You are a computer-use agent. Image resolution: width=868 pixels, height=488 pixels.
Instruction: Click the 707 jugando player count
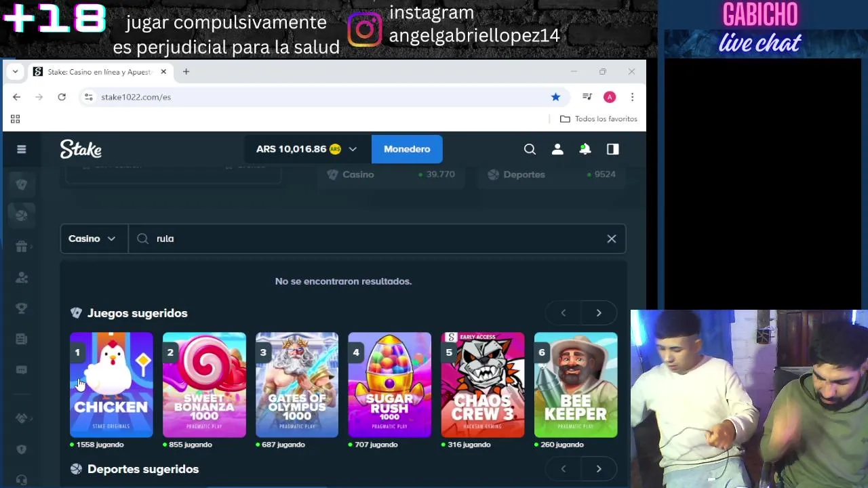click(x=376, y=445)
